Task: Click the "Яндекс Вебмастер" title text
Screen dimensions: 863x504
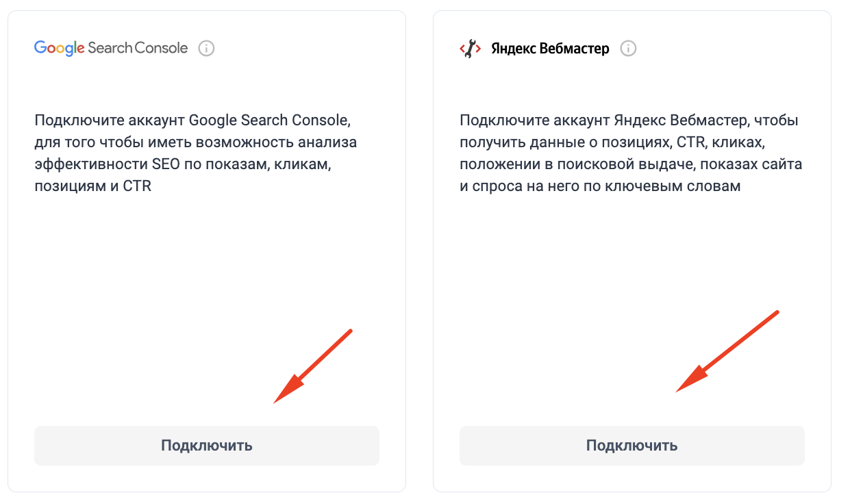Action: [x=550, y=49]
